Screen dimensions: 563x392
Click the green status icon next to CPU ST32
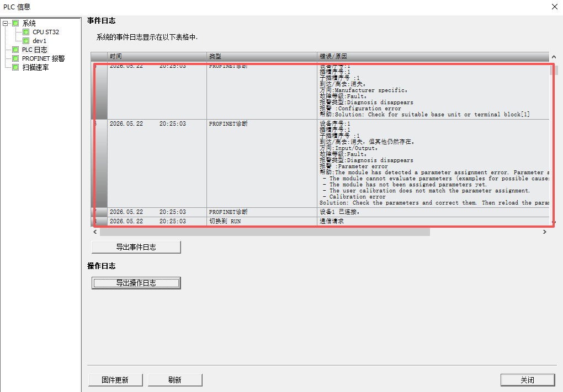(x=26, y=32)
